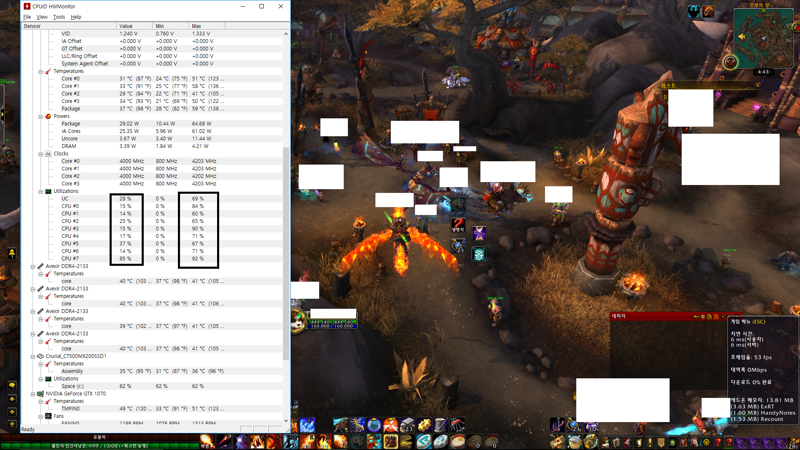Viewport: 800px width, 450px height.
Task: Collapse Temperatures section above TMPIN0
Action: coord(41,402)
